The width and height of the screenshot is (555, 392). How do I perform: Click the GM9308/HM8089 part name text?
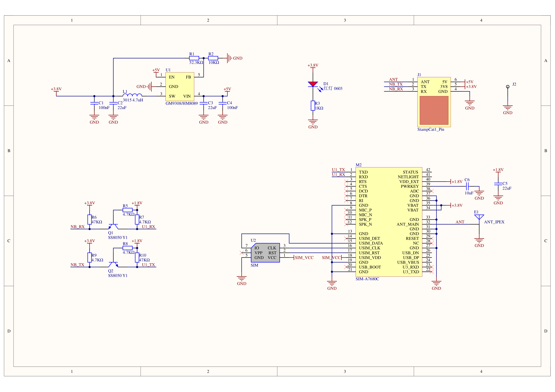point(182,103)
